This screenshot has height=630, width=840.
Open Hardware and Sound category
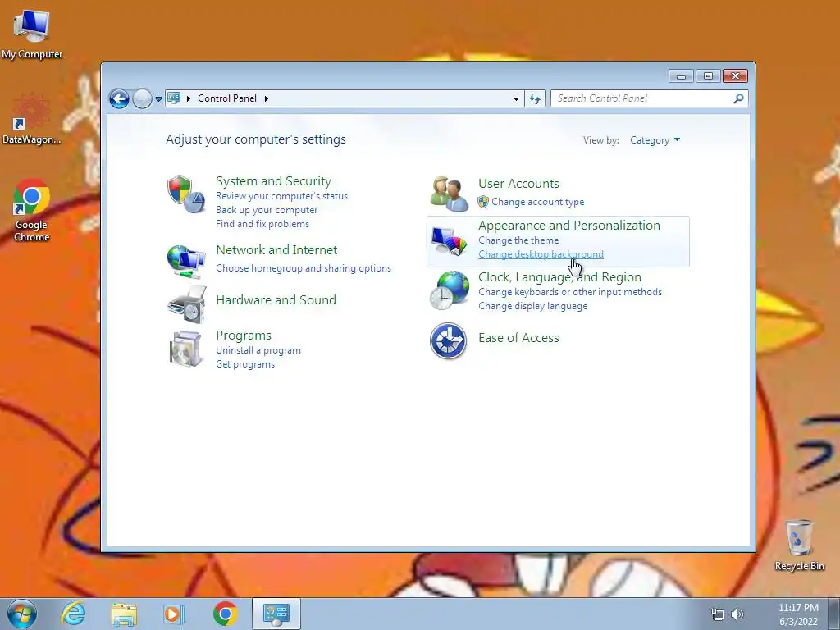(276, 300)
